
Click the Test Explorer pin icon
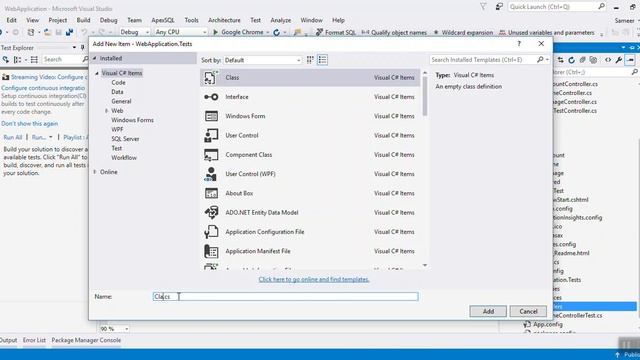[x=82, y=48]
